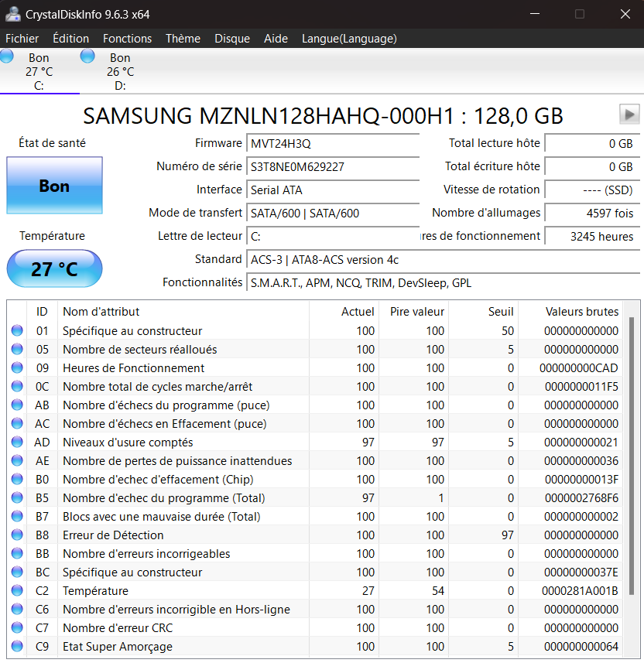644x663 pixels.
Task: Click status dot for attribute C6
Action: click(17, 609)
